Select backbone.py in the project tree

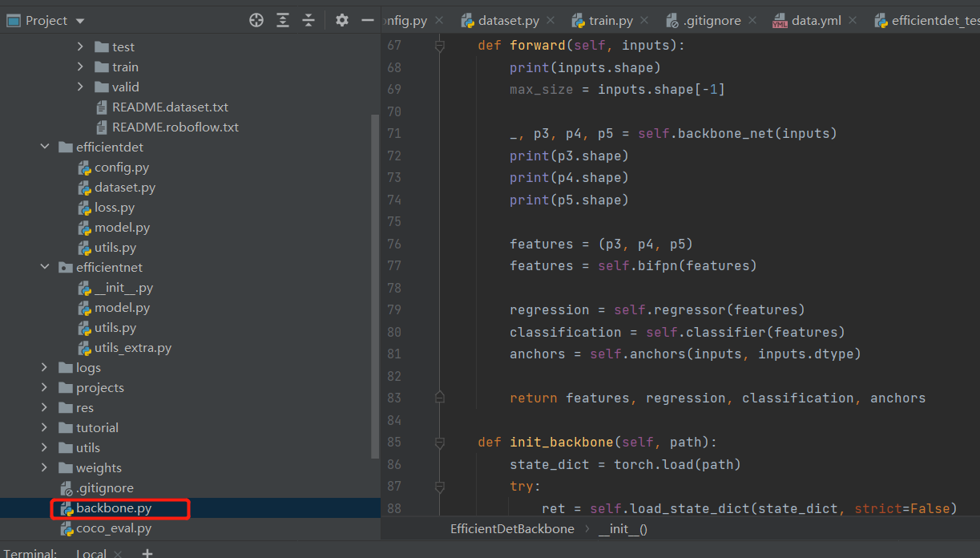pyautogui.click(x=114, y=508)
